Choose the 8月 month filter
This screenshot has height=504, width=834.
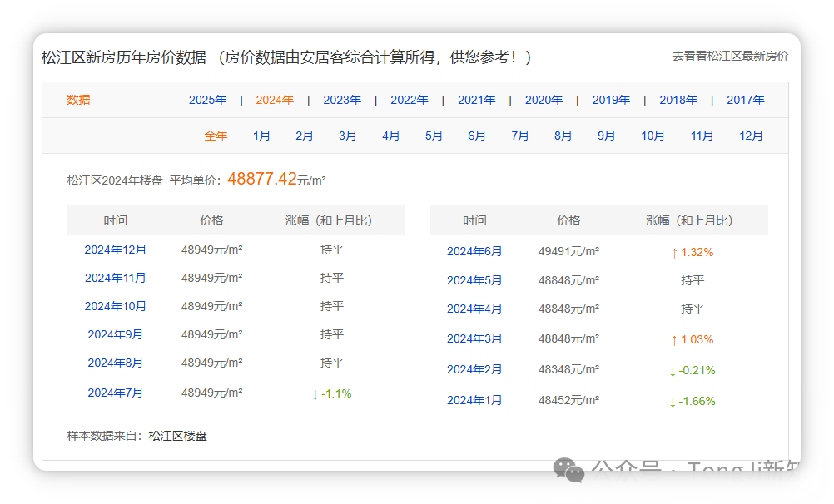click(x=563, y=136)
